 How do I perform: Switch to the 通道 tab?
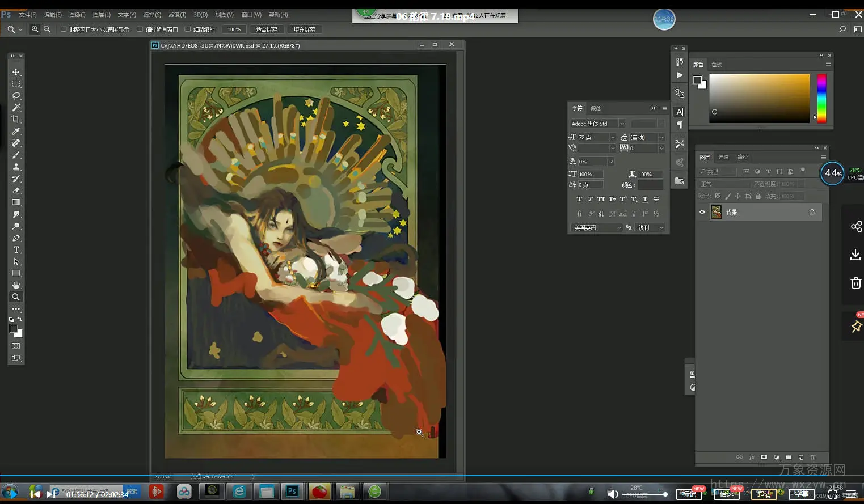(x=723, y=157)
